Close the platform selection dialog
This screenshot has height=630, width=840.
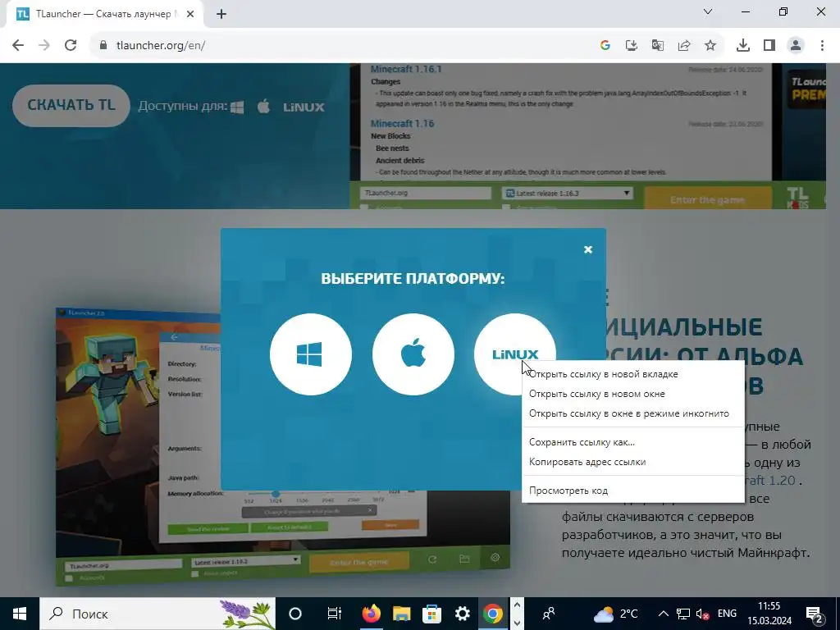click(587, 249)
